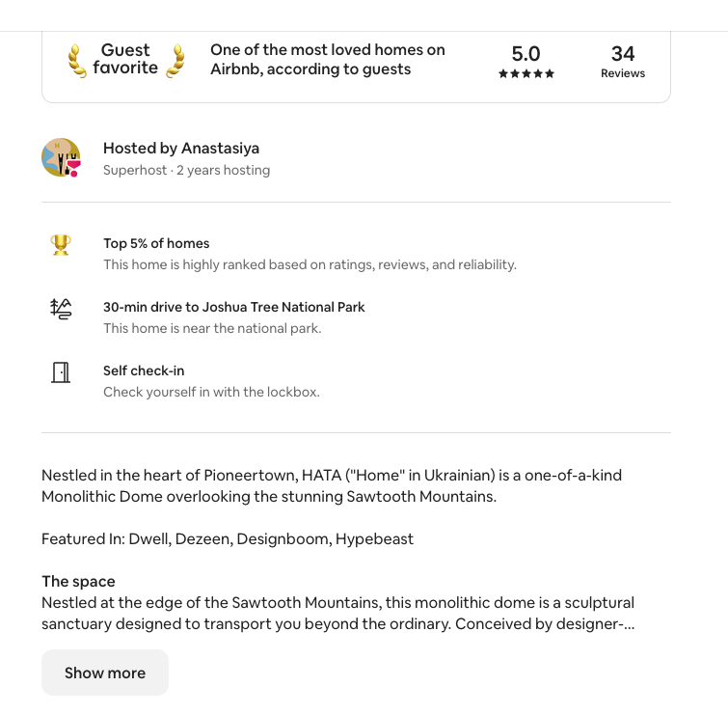The image size is (728, 714).
Task: Click the "Featured In: Dwell, Dezeen" line
Action: [x=228, y=539]
